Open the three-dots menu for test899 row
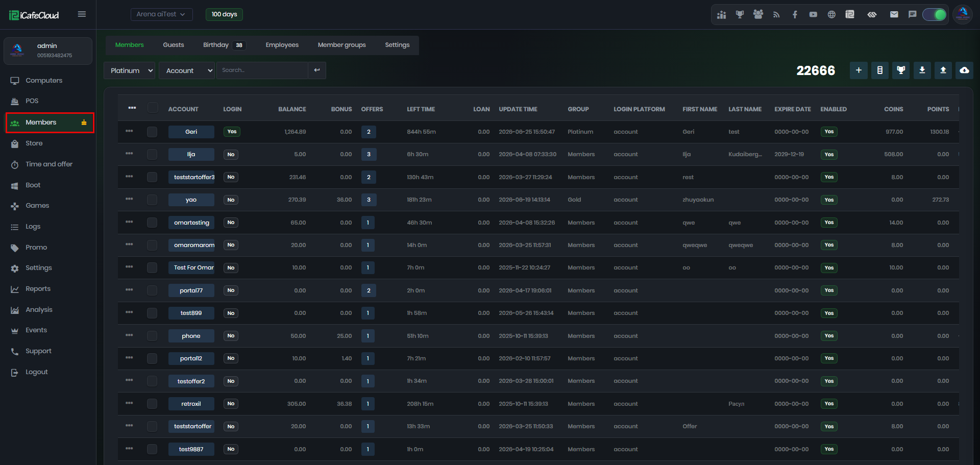Viewport: 980px width, 465px height. tap(129, 312)
